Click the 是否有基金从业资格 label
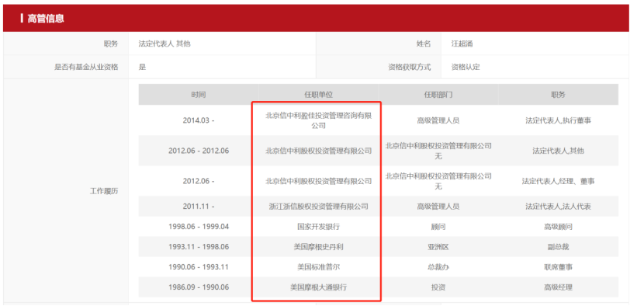 point(86,67)
